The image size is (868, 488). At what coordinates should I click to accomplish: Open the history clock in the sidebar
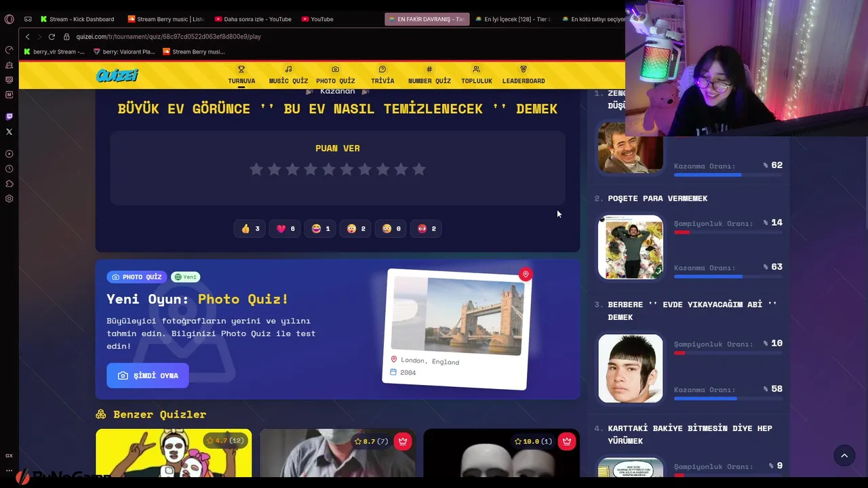pos(9,169)
